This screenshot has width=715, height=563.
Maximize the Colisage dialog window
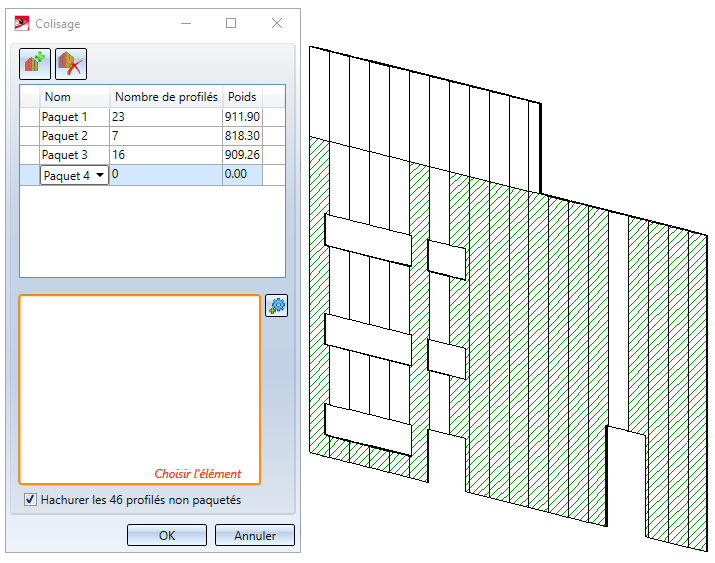pos(231,23)
